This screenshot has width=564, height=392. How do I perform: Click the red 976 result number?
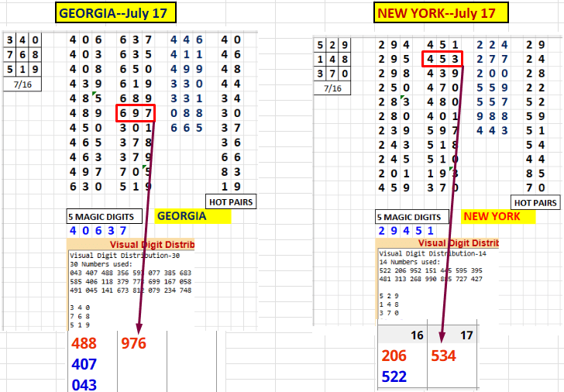pos(132,343)
